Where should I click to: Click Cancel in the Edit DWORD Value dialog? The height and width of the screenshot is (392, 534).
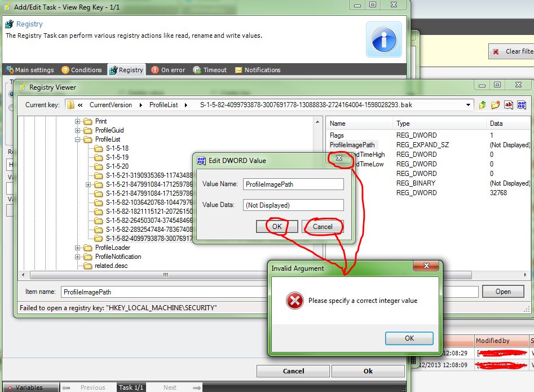coord(323,227)
